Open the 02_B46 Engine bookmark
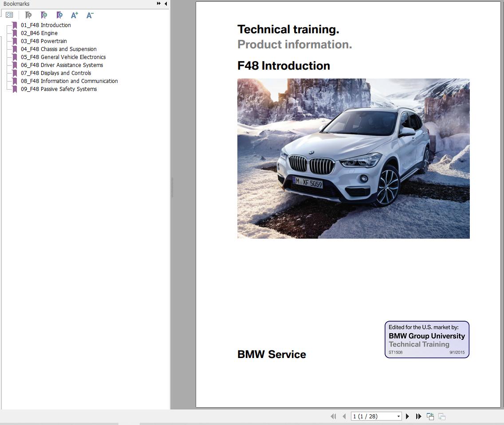504x425 pixels. (39, 33)
